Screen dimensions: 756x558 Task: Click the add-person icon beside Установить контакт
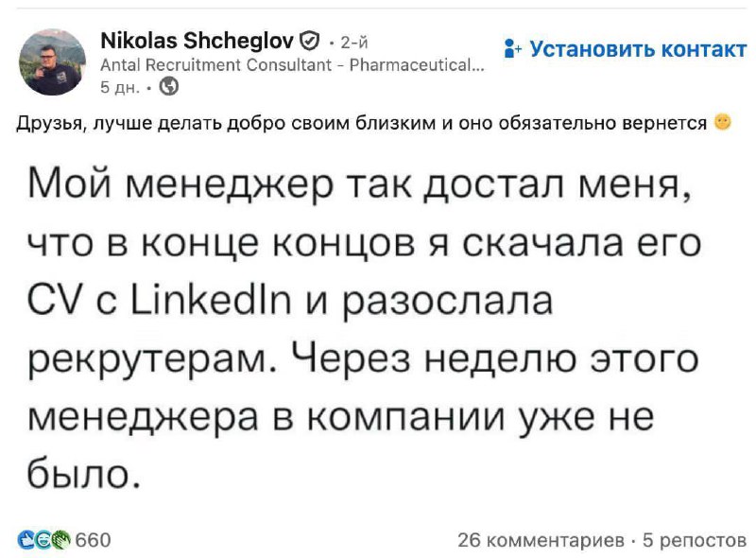(511, 49)
